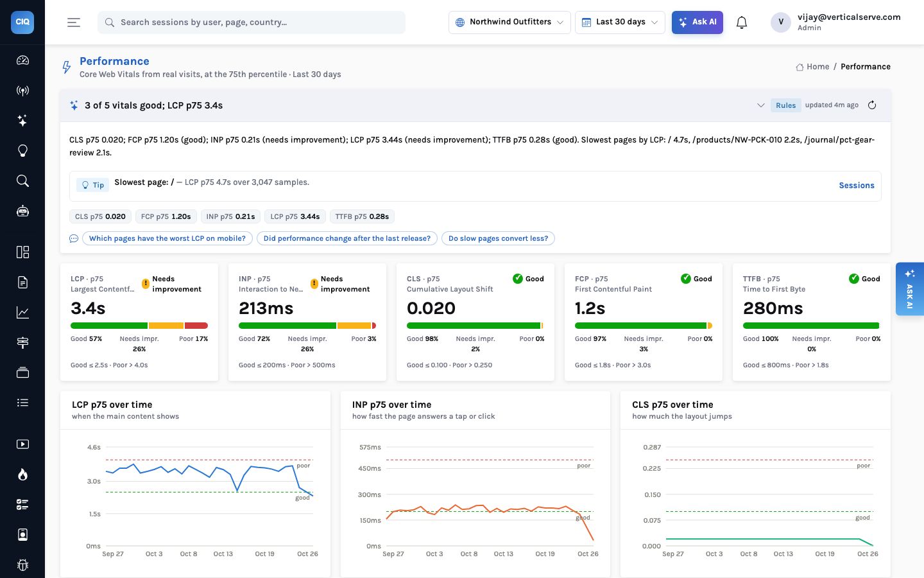The image size is (924, 578).
Task: Select the TTFB p75 0.28s chip
Action: point(362,216)
